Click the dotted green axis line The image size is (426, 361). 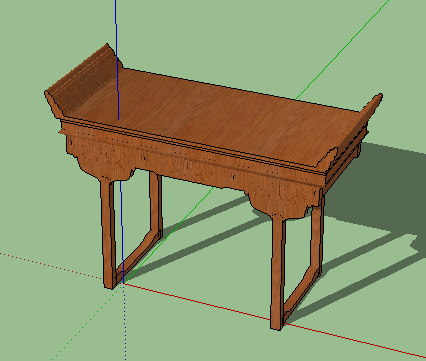[87, 323]
